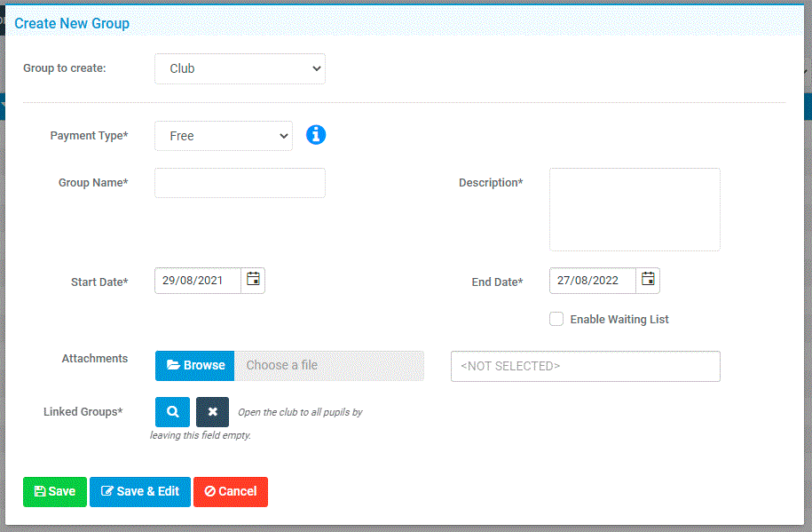812x532 pixels.
Task: Click the Group Name* label
Action: point(93,183)
